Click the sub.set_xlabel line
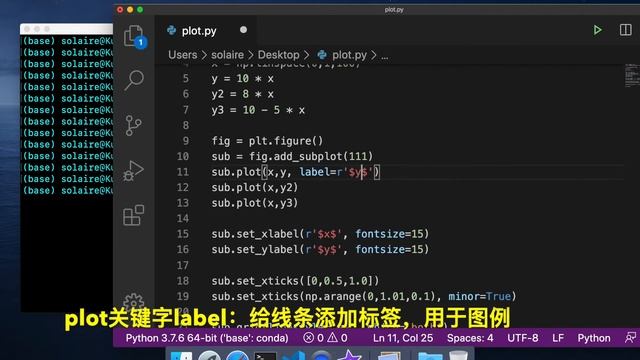The width and height of the screenshot is (640, 360). pos(320,234)
